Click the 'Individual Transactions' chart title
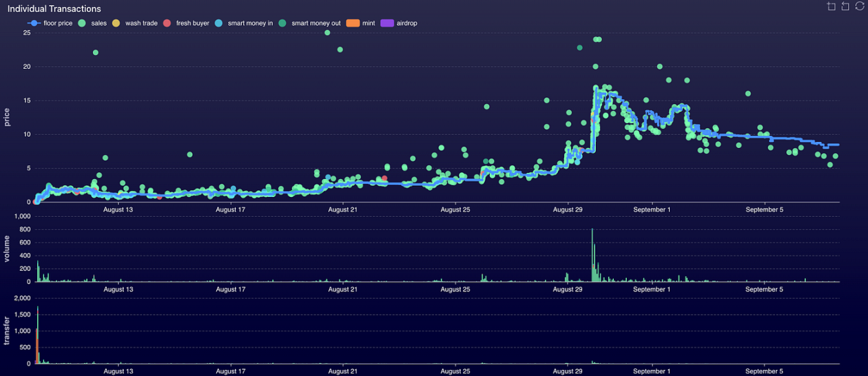Screen dimensions: 868x376 click(54, 9)
